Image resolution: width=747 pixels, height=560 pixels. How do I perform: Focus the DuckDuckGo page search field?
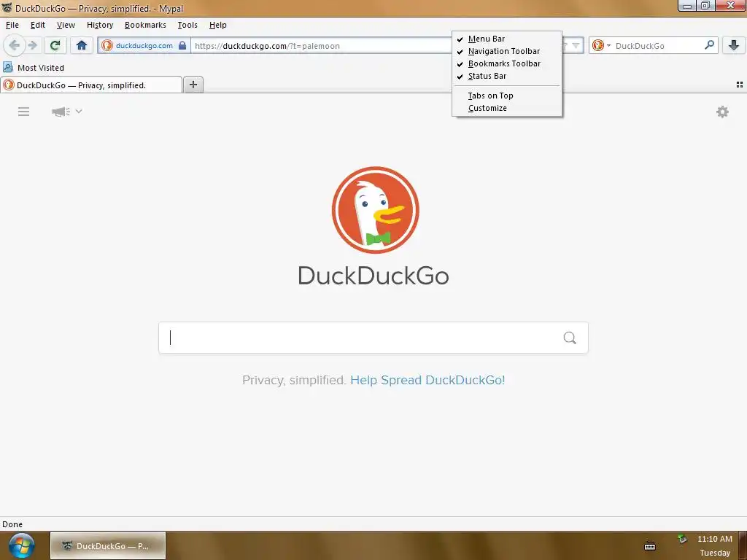pos(373,338)
